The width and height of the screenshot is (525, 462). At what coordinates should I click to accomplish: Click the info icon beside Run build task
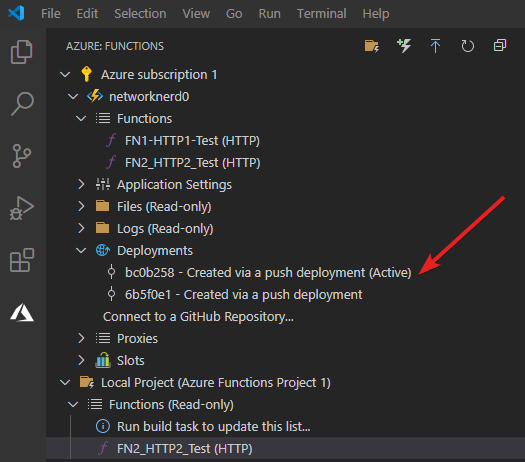(x=102, y=426)
